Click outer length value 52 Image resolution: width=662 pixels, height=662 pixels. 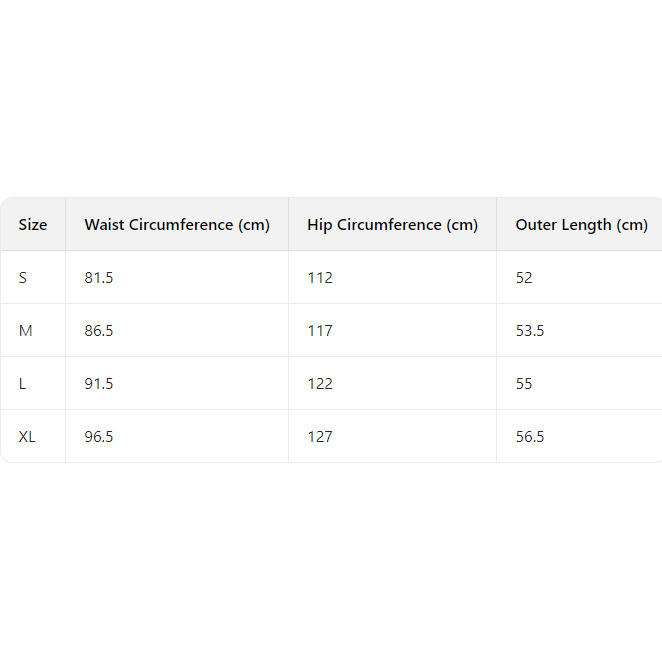point(524,278)
